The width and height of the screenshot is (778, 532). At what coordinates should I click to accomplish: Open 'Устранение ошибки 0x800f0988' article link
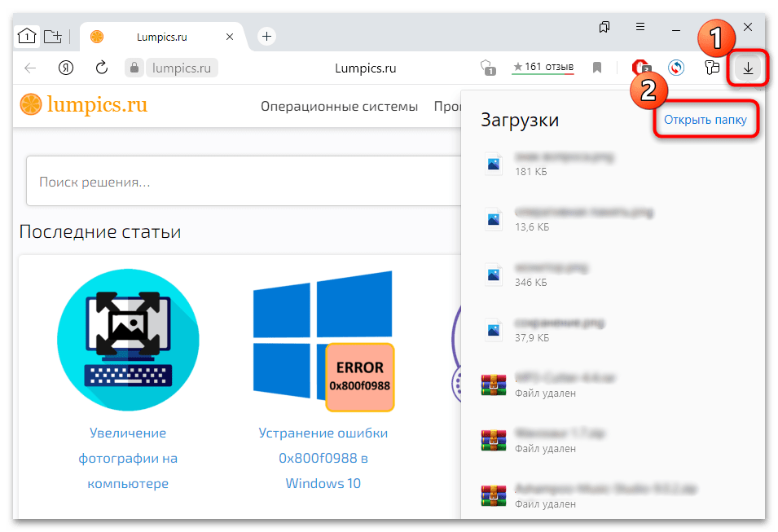(323, 458)
